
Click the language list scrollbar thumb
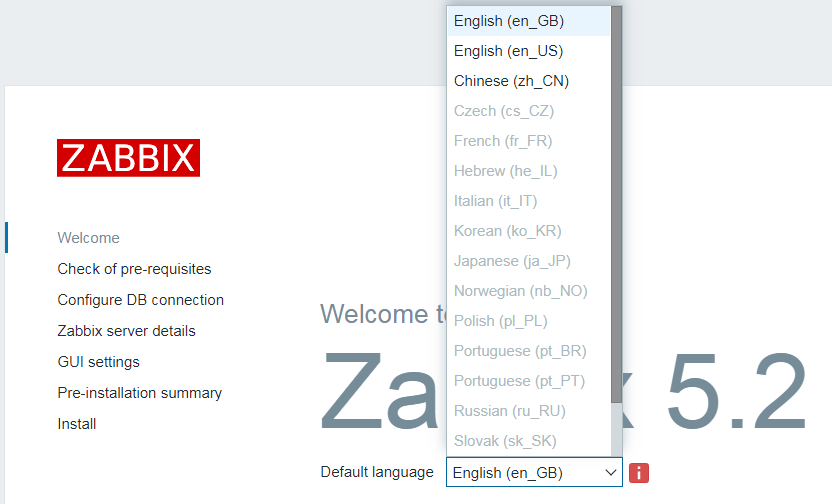tap(616, 204)
